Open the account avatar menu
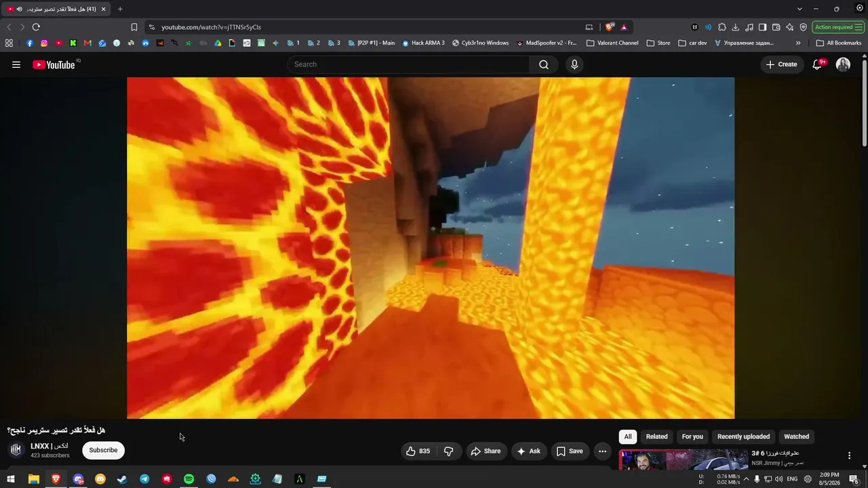This screenshot has width=868, height=488. click(x=843, y=64)
